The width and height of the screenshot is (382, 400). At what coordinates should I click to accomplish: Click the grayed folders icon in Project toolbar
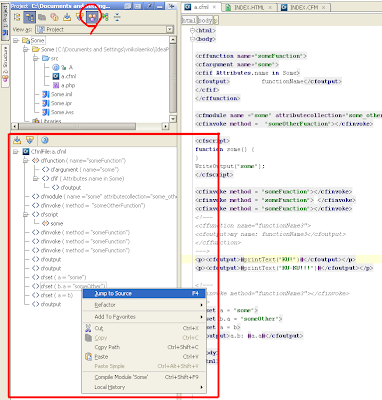(42, 17)
